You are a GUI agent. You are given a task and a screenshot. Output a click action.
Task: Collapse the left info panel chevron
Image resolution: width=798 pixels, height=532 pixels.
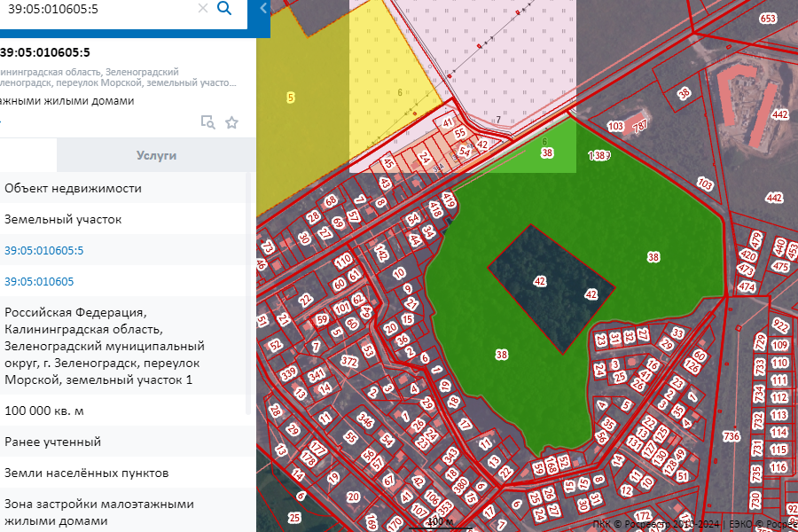click(263, 8)
